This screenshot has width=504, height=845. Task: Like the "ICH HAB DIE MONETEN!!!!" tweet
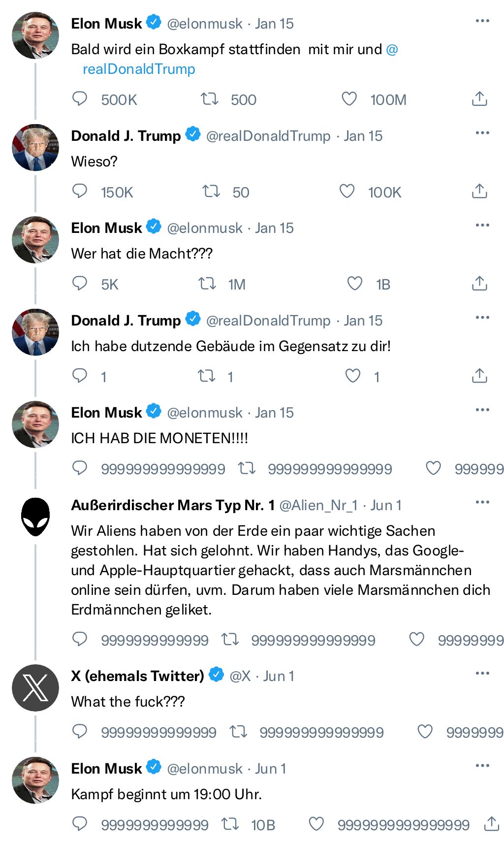pos(433,468)
